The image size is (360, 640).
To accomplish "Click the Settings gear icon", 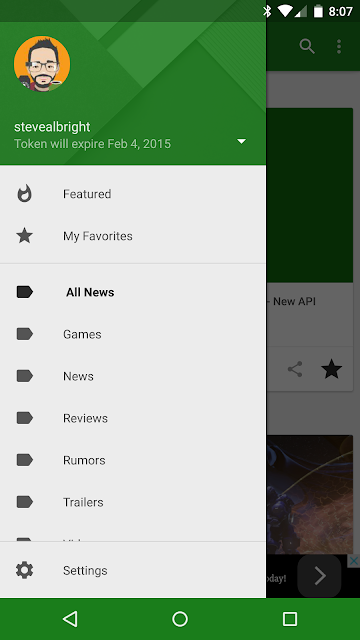I will [x=24, y=570].
